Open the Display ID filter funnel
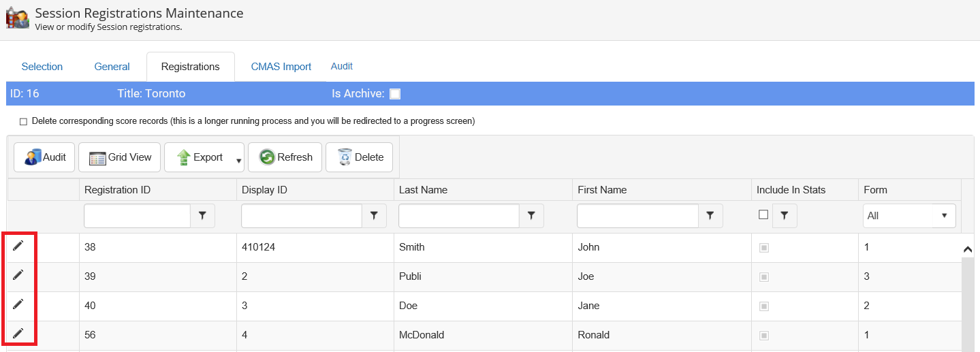980x352 pixels. coord(374,216)
